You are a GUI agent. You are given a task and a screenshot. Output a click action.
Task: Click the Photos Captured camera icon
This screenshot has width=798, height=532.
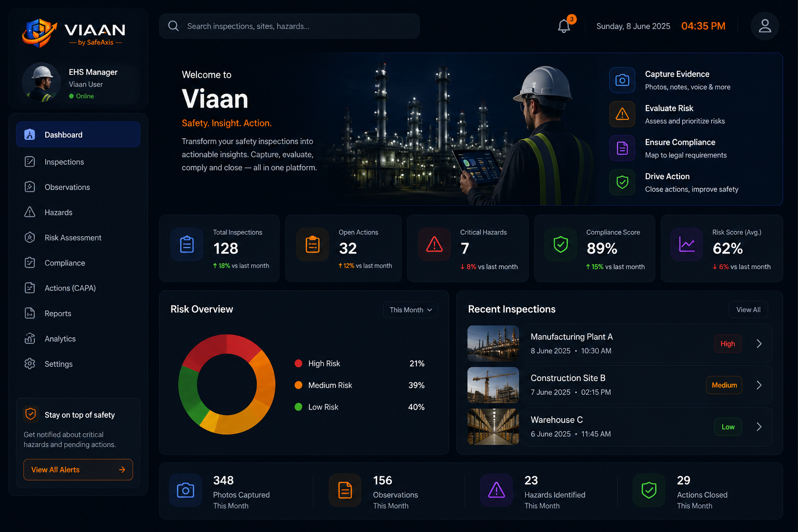(185, 490)
